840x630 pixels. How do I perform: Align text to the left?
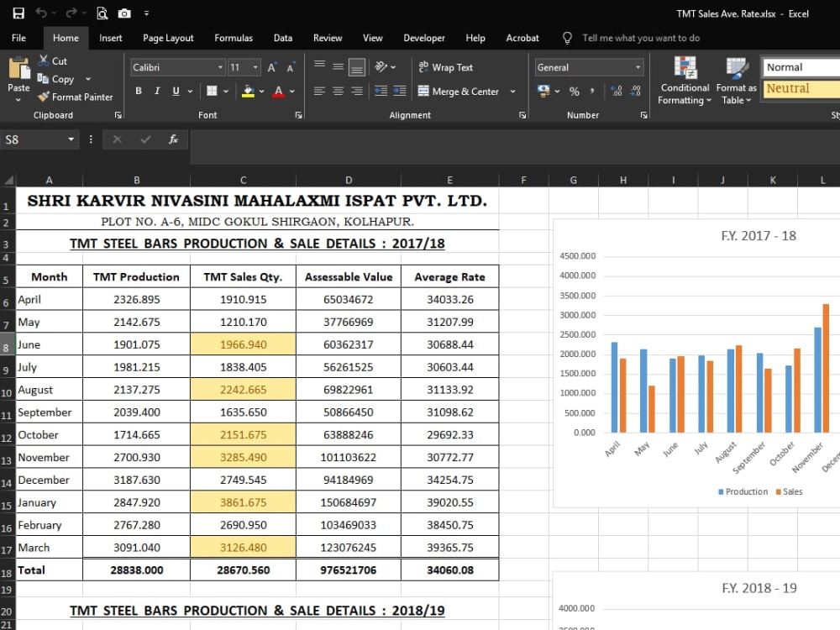(319, 91)
